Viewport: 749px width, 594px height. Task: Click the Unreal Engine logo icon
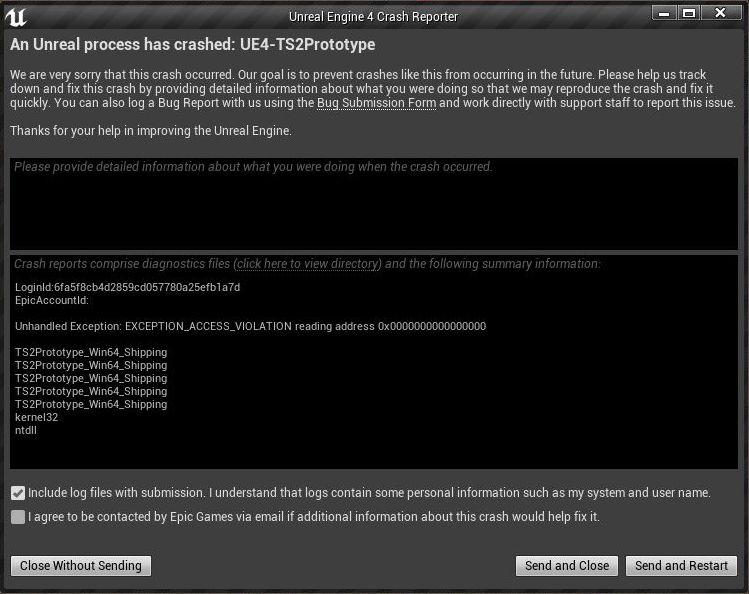pos(14,15)
